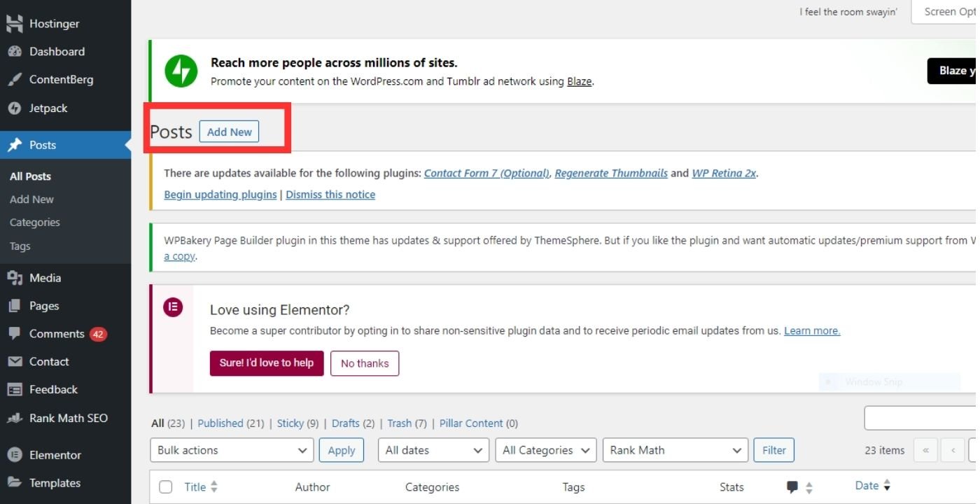980x504 pixels.
Task: Click the Posts pushpin icon
Action: coord(14,145)
